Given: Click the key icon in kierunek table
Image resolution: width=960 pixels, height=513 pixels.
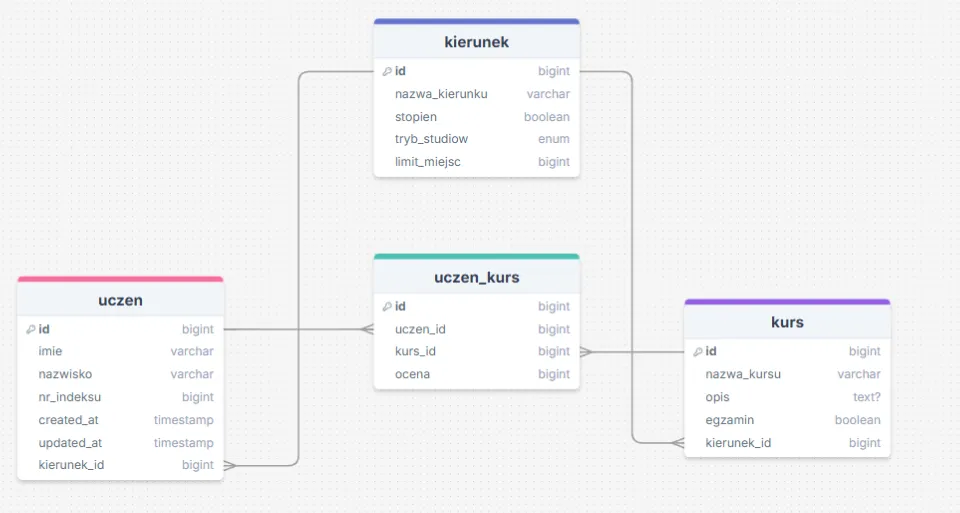Looking at the screenshot, I should point(387,71).
